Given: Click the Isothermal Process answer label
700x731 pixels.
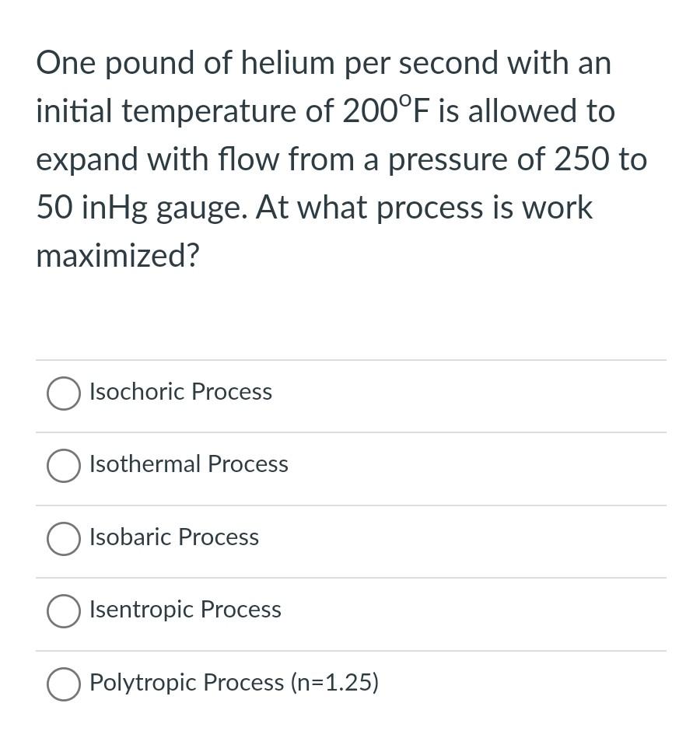Looking at the screenshot, I should pos(189,465).
